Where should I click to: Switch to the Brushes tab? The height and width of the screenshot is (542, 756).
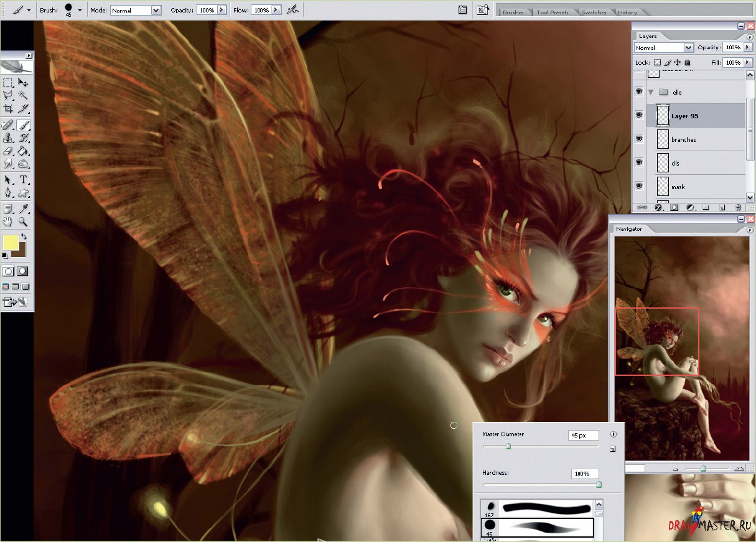click(513, 12)
